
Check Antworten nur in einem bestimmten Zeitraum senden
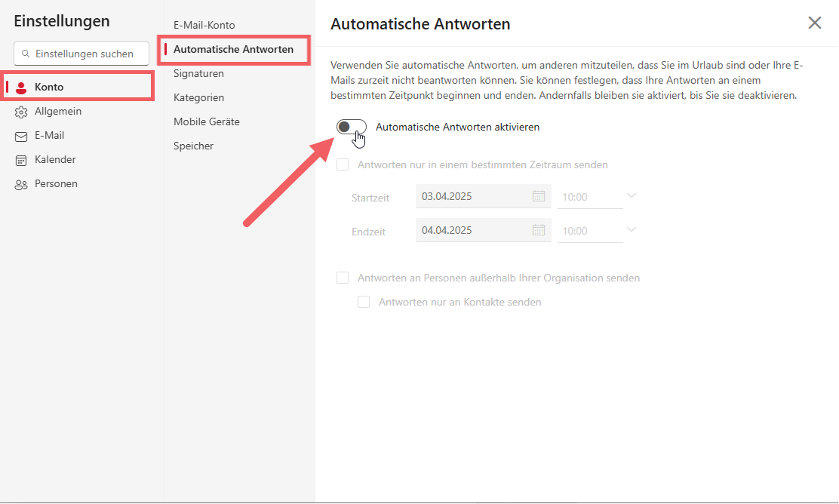point(343,164)
